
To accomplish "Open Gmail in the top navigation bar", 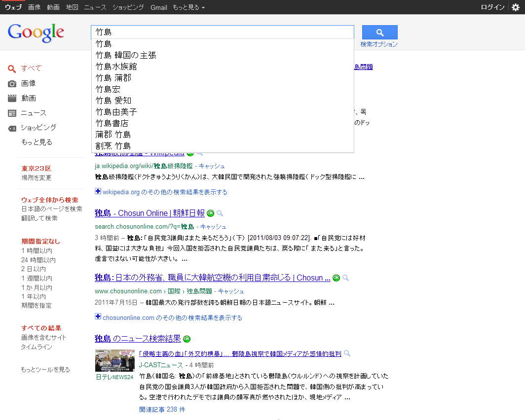I will [159, 7].
